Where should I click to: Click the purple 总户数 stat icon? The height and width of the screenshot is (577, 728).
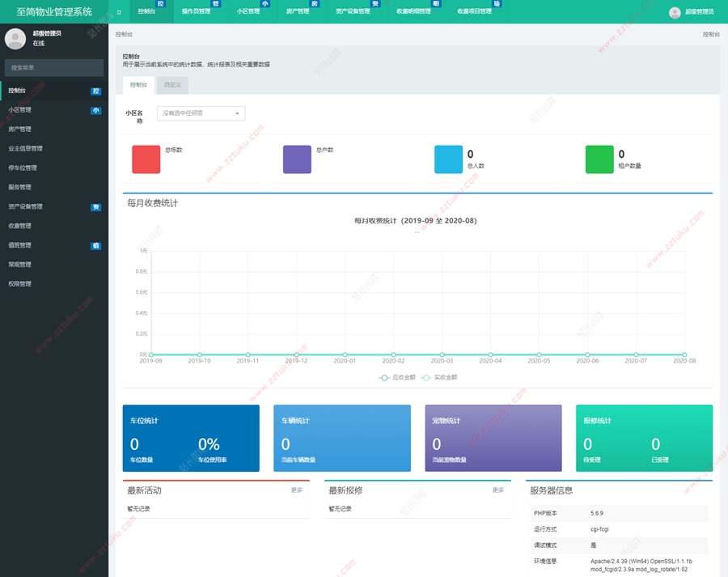tap(297, 159)
